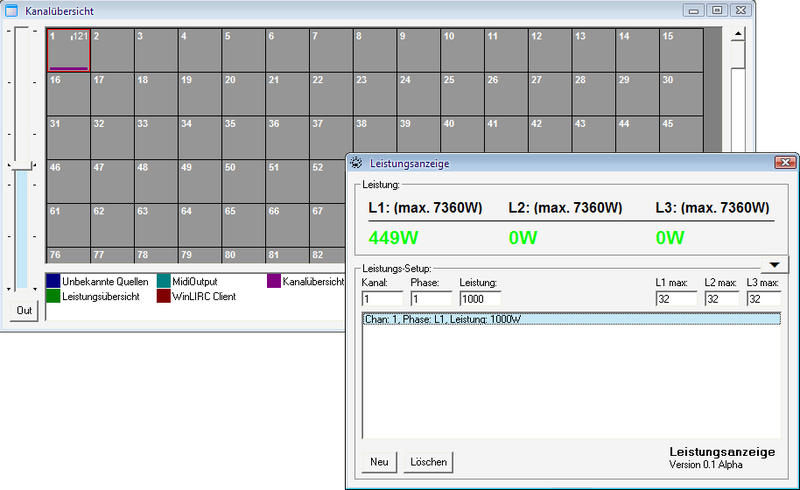Click the Leistung input field
Screen dimensions: 800x490
click(480, 299)
